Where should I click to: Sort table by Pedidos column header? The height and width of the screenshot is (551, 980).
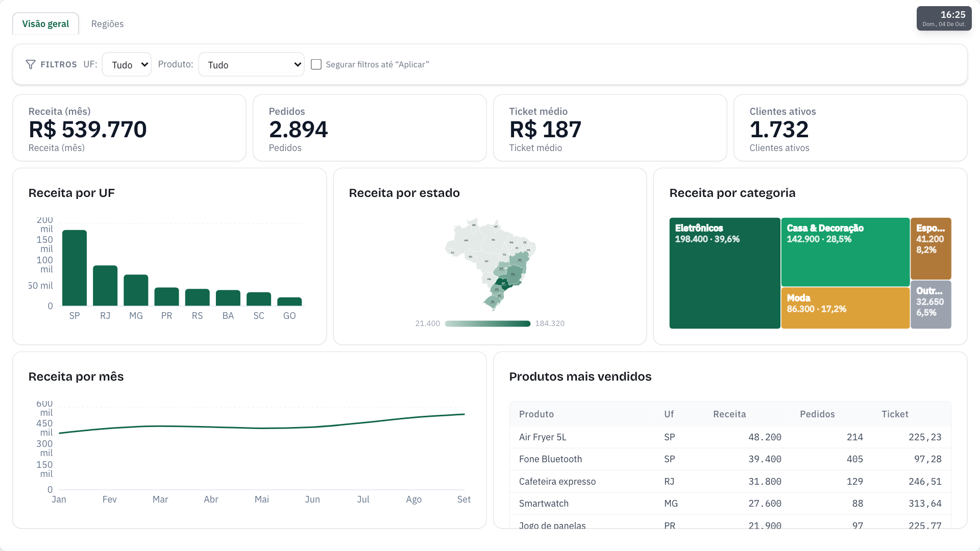pos(817,414)
